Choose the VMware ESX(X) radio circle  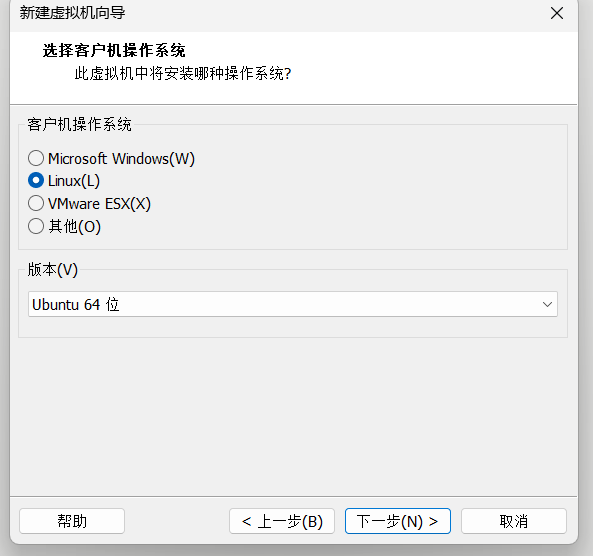click(x=36, y=203)
